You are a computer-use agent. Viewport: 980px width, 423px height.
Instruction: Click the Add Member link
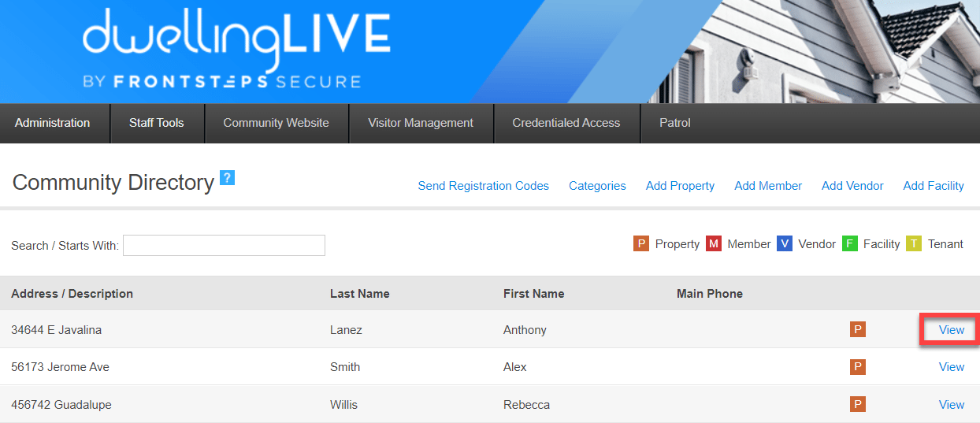(x=768, y=186)
